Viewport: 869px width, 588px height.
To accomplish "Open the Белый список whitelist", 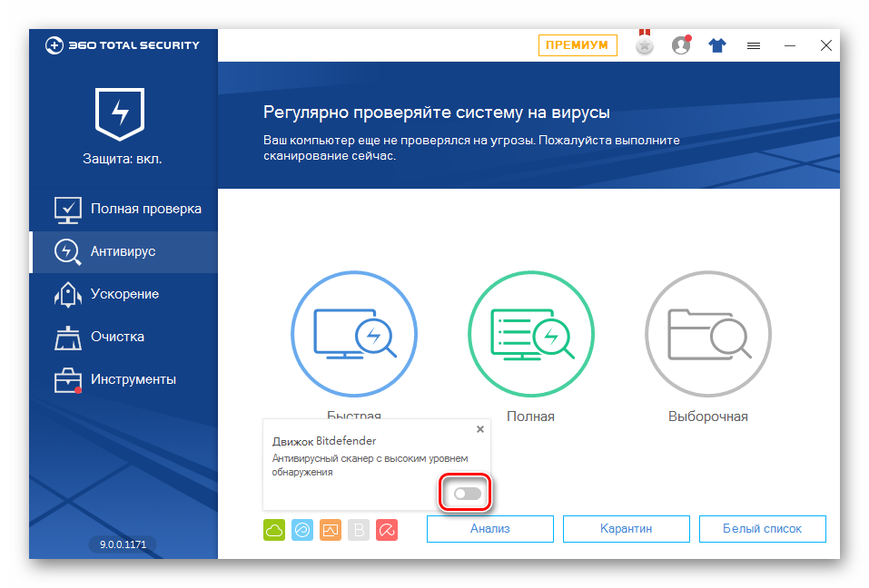I will click(762, 529).
